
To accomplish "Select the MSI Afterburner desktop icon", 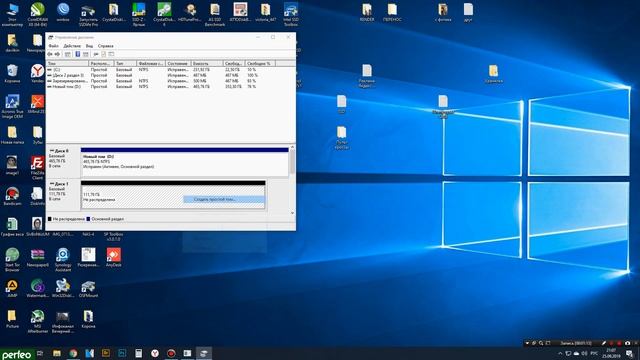I will (38, 322).
